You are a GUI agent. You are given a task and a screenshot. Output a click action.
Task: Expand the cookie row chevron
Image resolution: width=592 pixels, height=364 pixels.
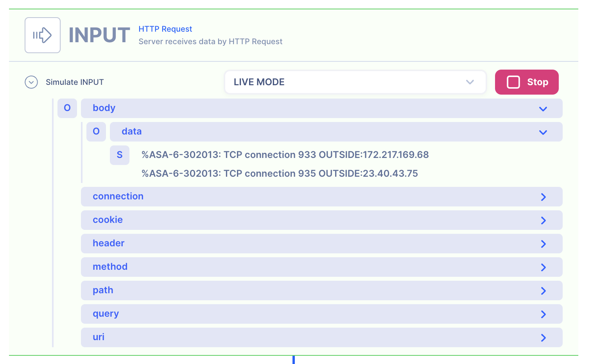coord(543,220)
